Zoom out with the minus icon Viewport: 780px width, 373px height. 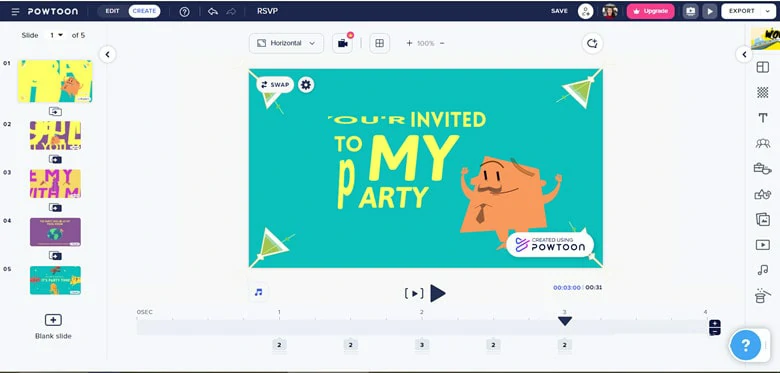442,43
